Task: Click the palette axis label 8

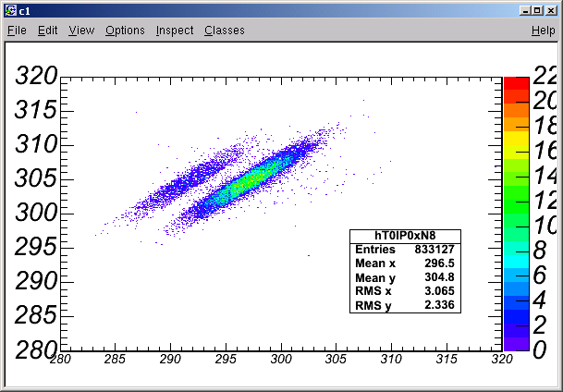Action: click(x=540, y=251)
